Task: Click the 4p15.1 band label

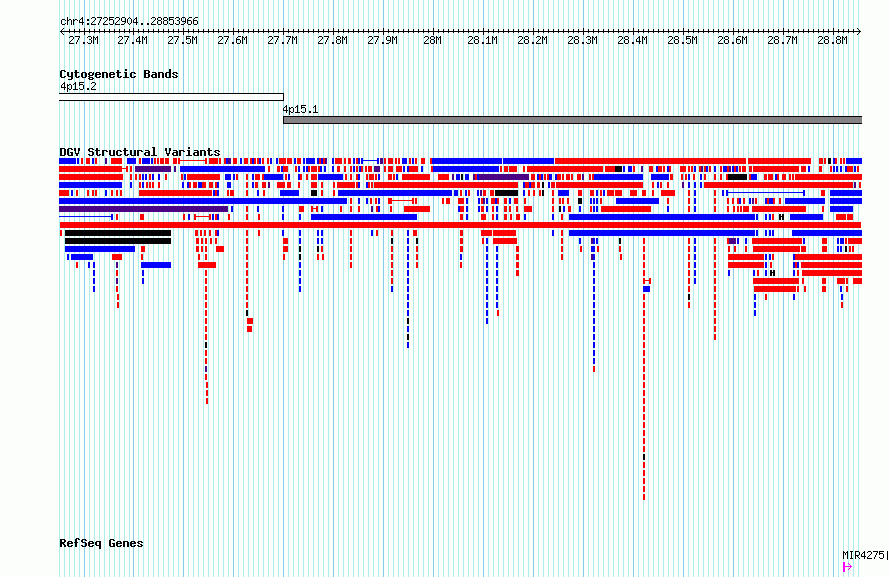Action: pos(300,109)
